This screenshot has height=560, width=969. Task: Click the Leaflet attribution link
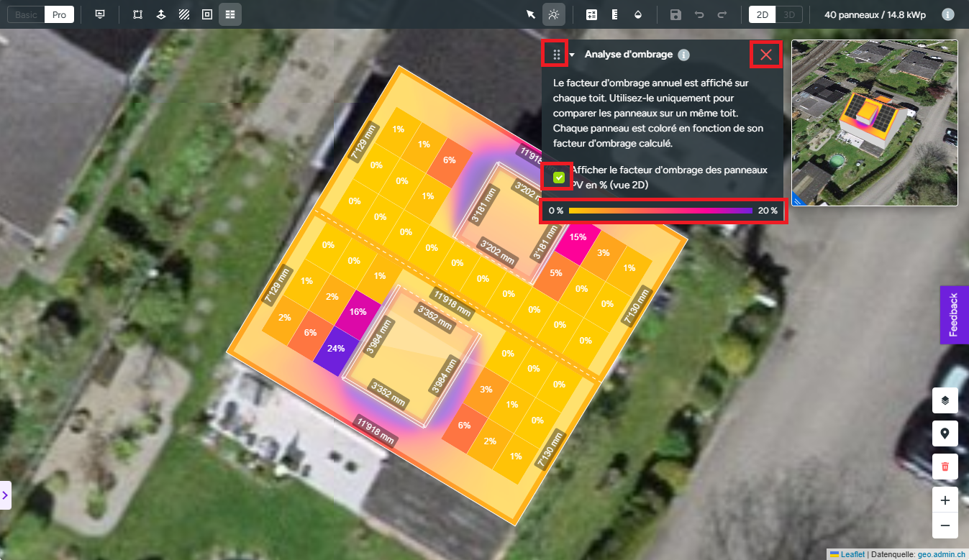(x=852, y=554)
